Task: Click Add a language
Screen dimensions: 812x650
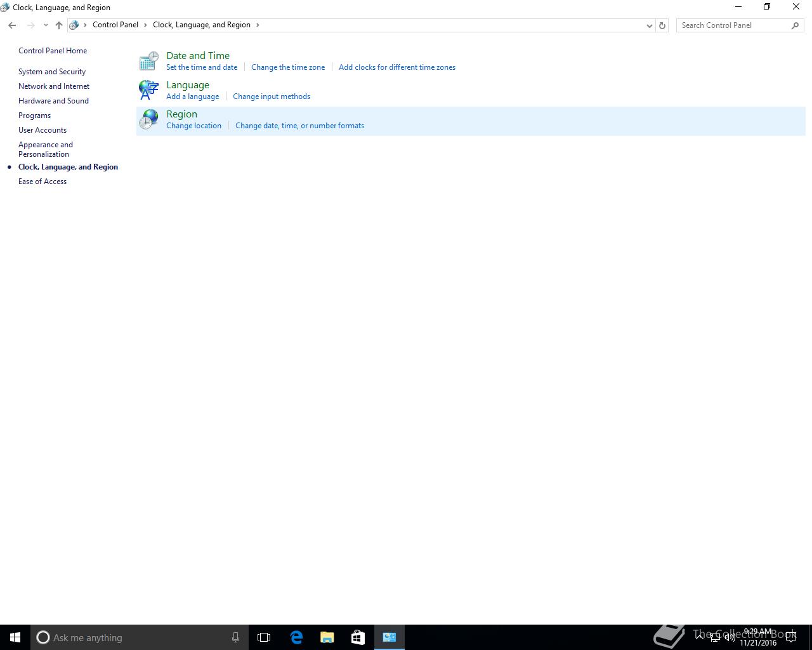Action: point(193,96)
